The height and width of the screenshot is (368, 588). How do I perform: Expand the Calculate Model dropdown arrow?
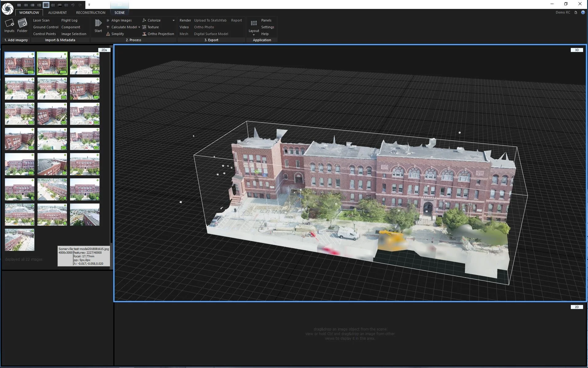139,27
